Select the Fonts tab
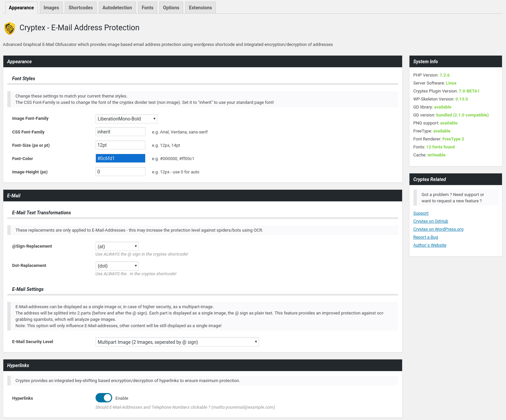Screen dimensions: 506x420 147,8
